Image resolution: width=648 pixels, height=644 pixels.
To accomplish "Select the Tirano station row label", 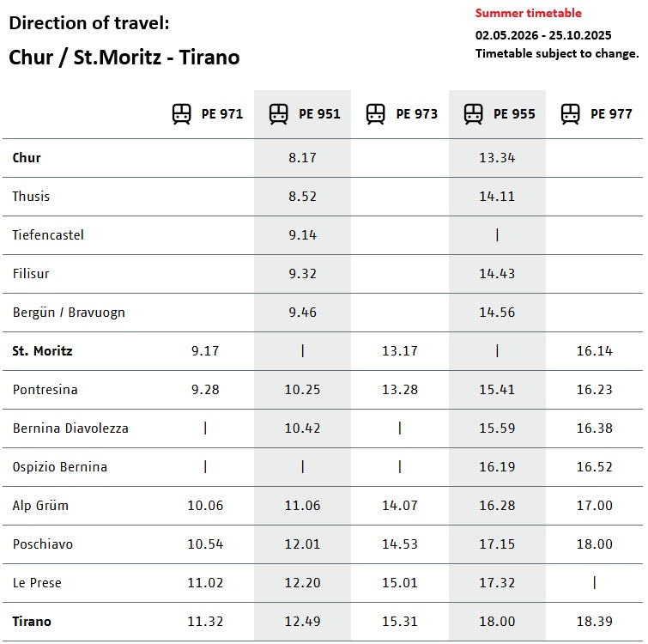I will (x=32, y=621).
